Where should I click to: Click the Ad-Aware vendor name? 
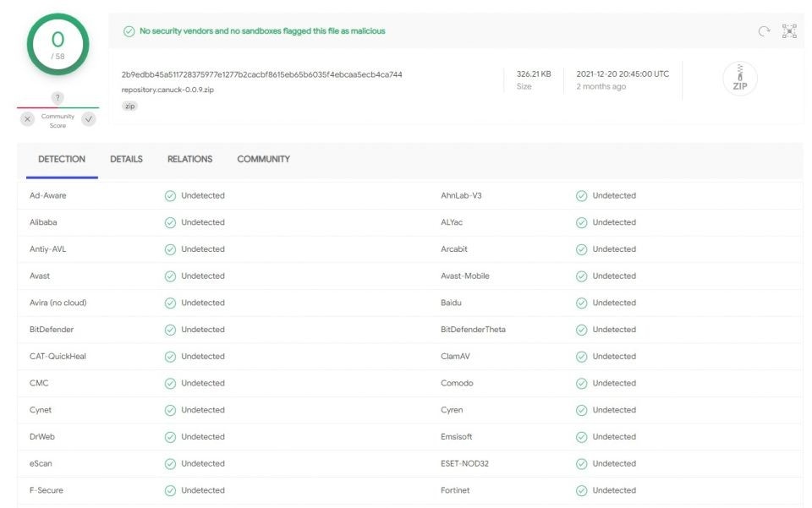pyautogui.click(x=47, y=195)
